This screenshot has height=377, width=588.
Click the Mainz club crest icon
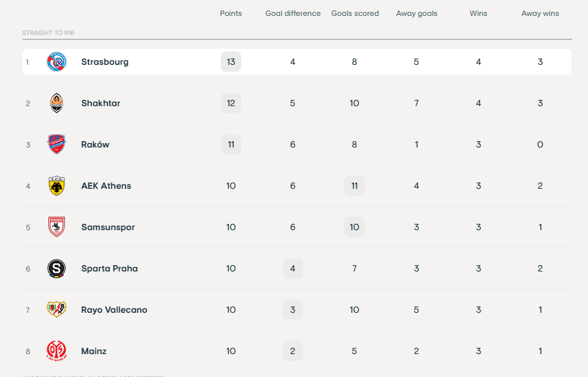tap(57, 351)
